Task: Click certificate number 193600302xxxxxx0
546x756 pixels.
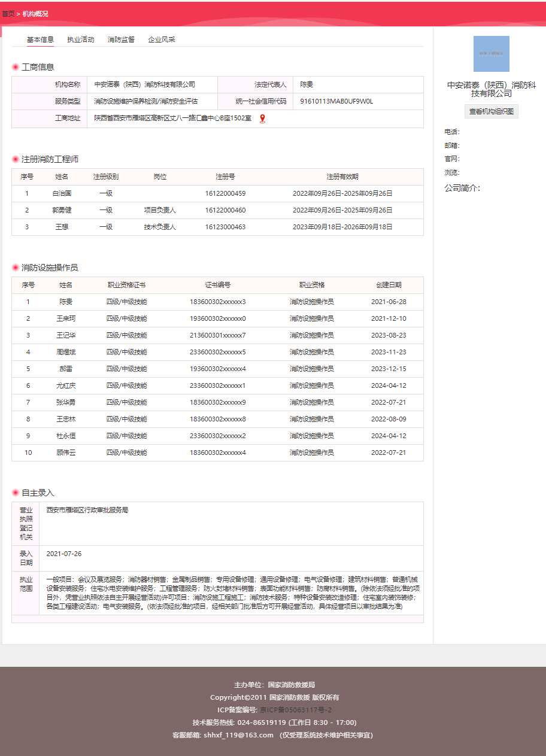Action: (218, 318)
